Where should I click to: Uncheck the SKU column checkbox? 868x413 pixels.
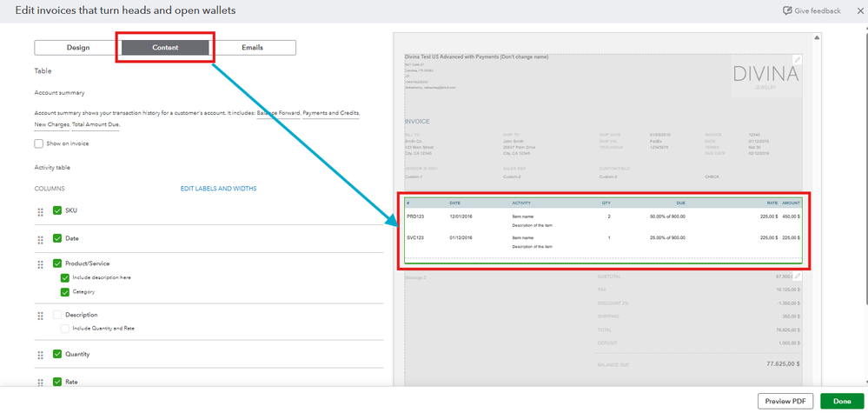tap(57, 210)
